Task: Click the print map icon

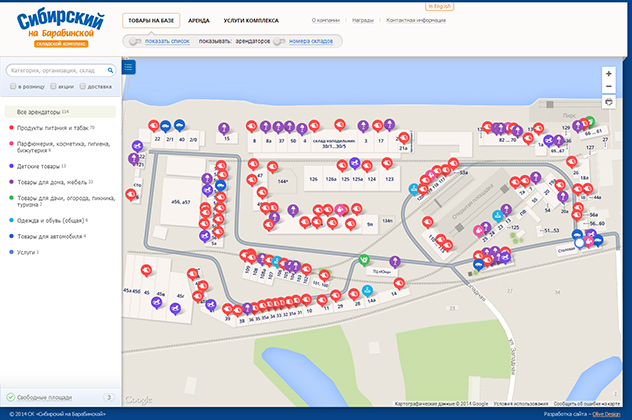Action: click(x=609, y=102)
